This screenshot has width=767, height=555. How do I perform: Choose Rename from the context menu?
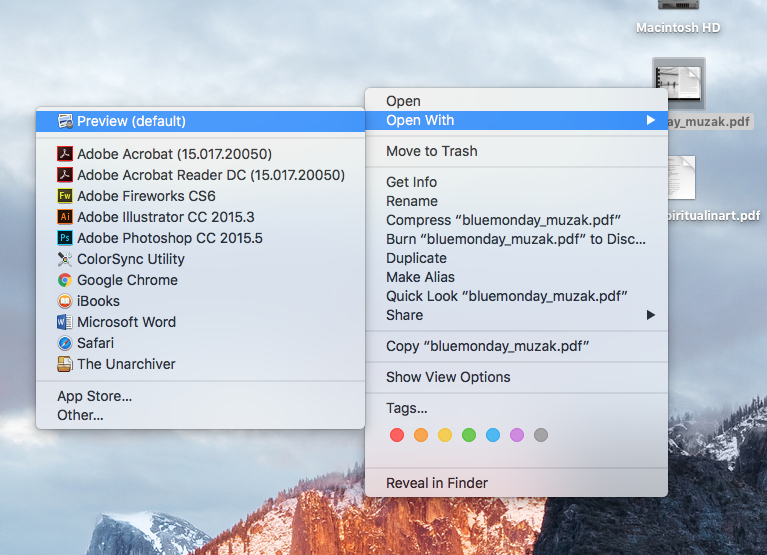click(517, 201)
